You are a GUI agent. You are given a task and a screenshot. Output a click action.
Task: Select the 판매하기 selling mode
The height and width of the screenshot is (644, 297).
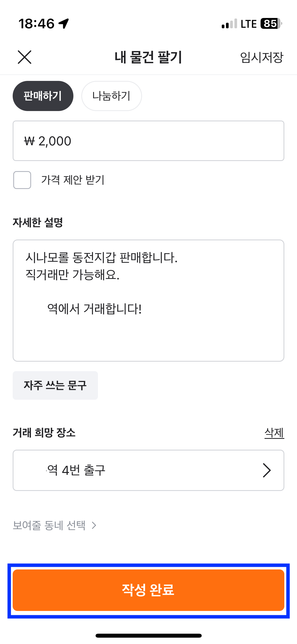tap(43, 96)
